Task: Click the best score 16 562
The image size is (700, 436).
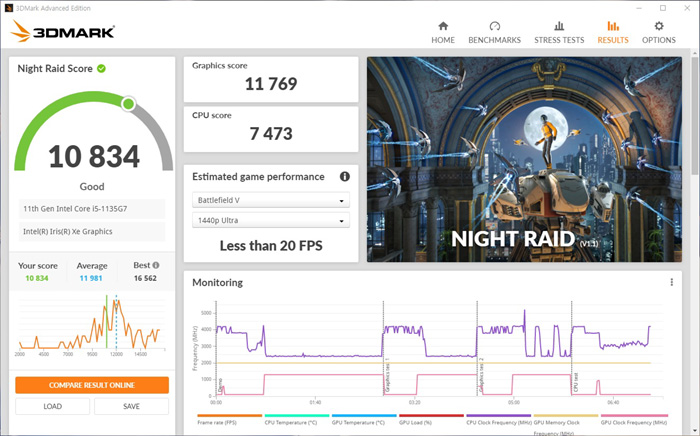Action: [x=145, y=278]
